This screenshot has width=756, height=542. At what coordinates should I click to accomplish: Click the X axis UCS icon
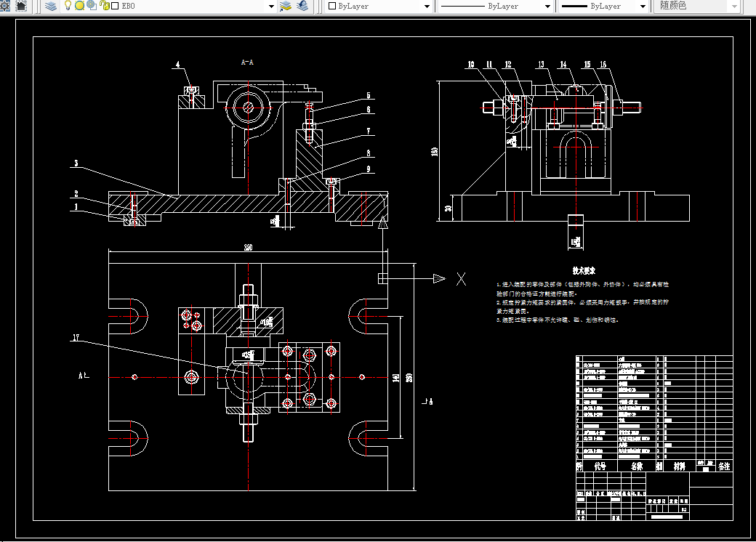pyautogui.click(x=462, y=279)
